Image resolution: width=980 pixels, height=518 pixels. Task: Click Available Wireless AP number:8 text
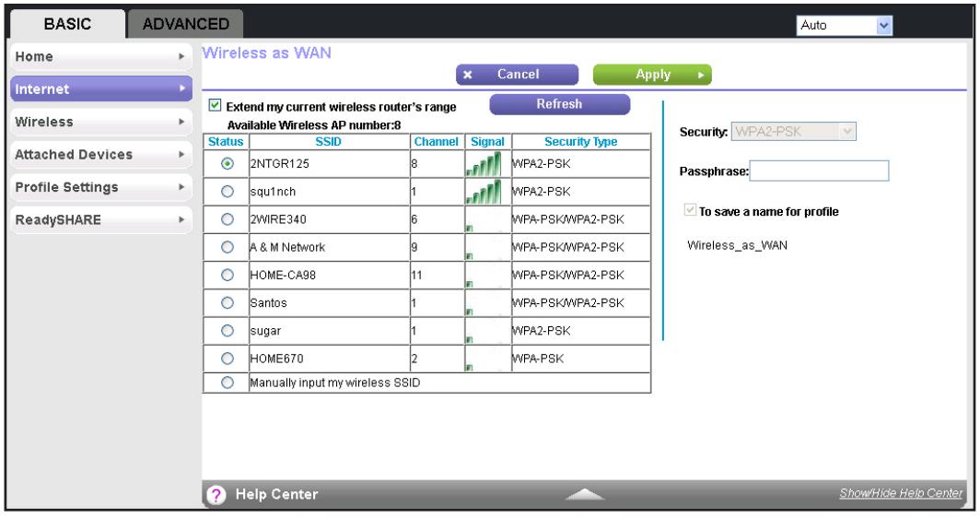314,125
